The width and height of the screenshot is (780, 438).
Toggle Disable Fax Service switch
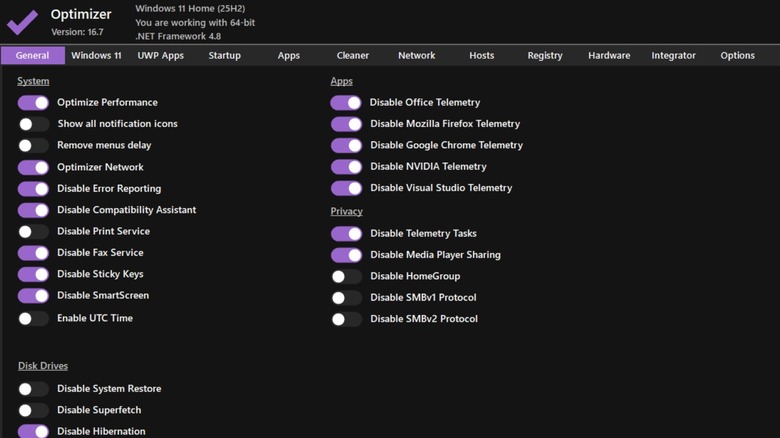click(33, 253)
